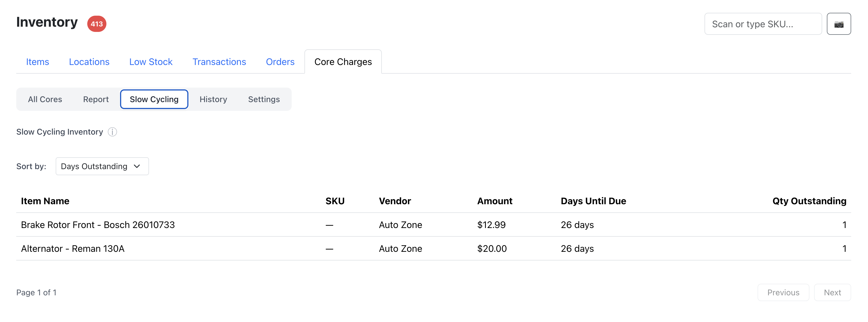Click the $12.99 amount cell
Viewport: 868px width, 322px height.
tap(491, 225)
